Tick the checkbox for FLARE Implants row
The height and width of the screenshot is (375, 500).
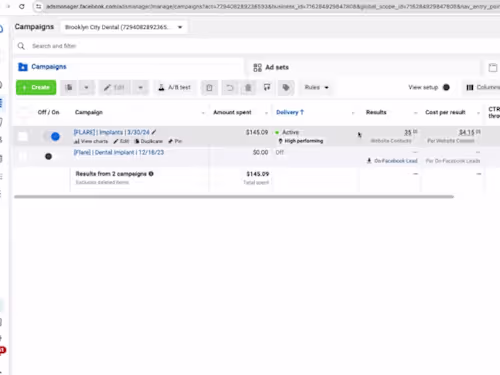click(x=23, y=136)
